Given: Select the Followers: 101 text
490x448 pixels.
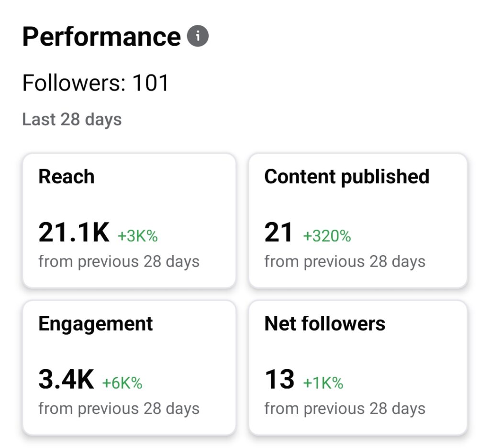Looking at the screenshot, I should (96, 83).
